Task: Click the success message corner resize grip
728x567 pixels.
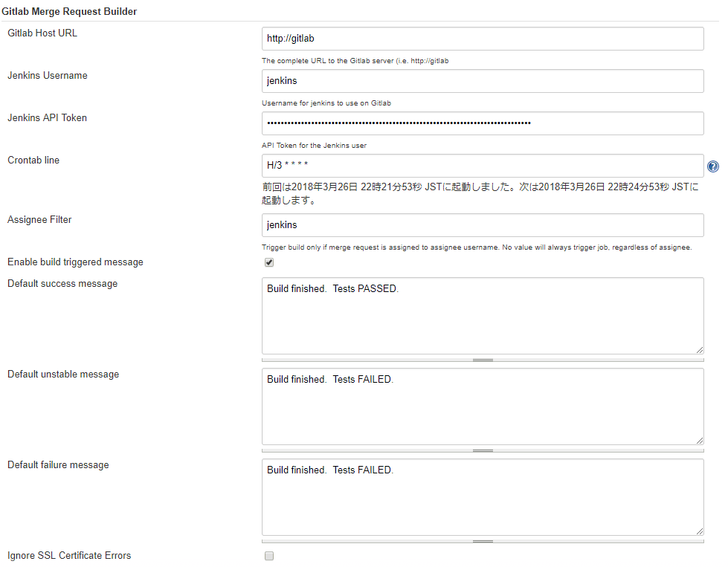Action: click(x=699, y=350)
